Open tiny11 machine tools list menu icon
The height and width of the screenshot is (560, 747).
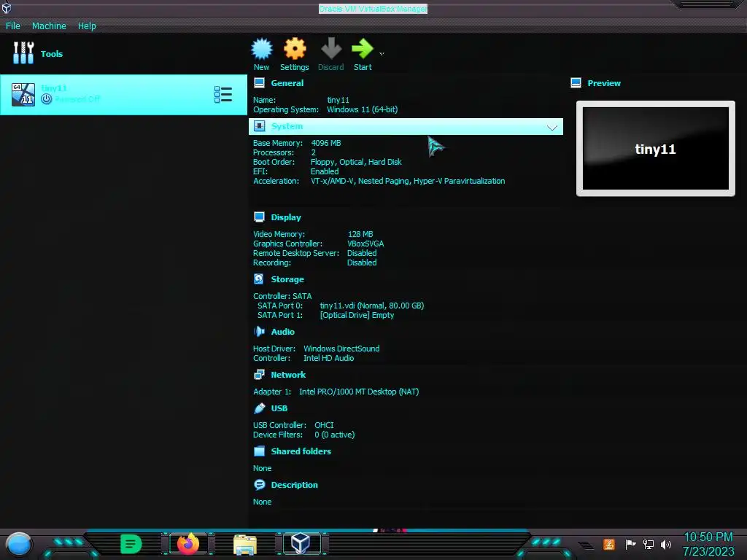point(223,94)
